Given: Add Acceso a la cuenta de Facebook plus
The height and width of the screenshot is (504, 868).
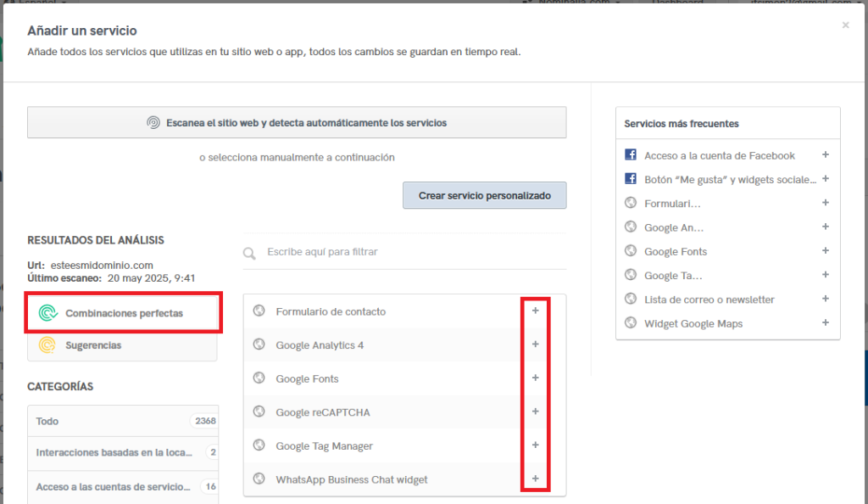Looking at the screenshot, I should coord(826,154).
